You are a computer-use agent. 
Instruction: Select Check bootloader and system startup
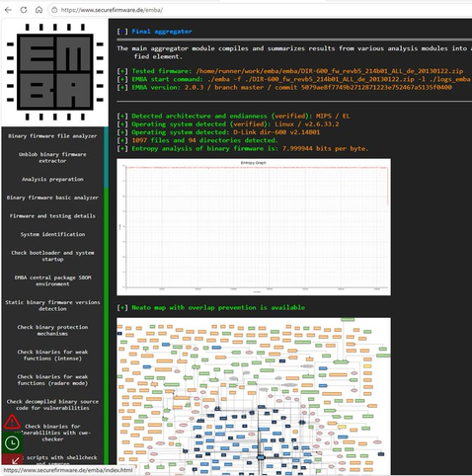point(52,256)
